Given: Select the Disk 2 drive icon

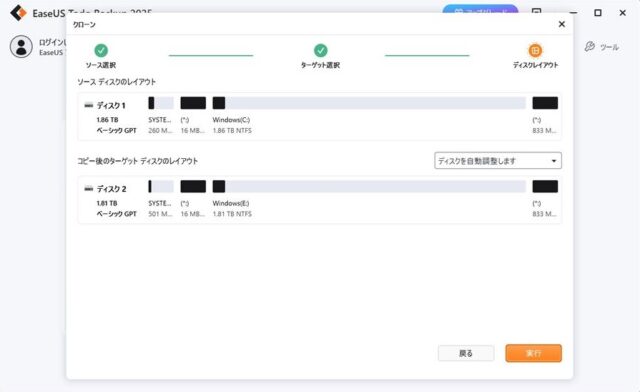Looking at the screenshot, I should tap(89, 189).
